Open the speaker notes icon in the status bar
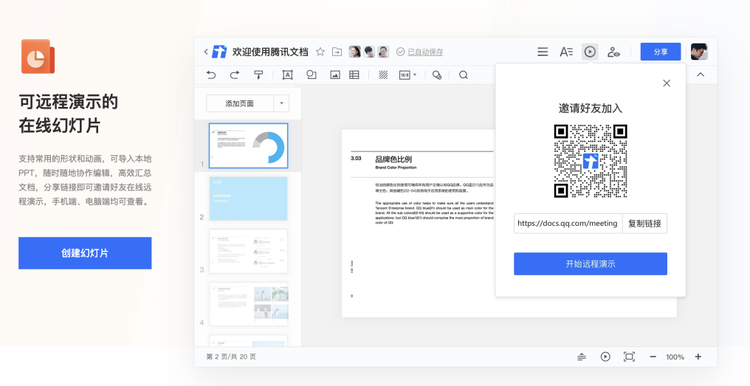750x386 pixels. (582, 357)
